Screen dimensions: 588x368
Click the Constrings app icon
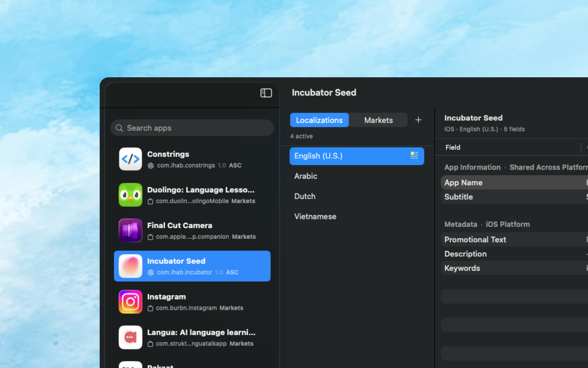click(x=130, y=159)
